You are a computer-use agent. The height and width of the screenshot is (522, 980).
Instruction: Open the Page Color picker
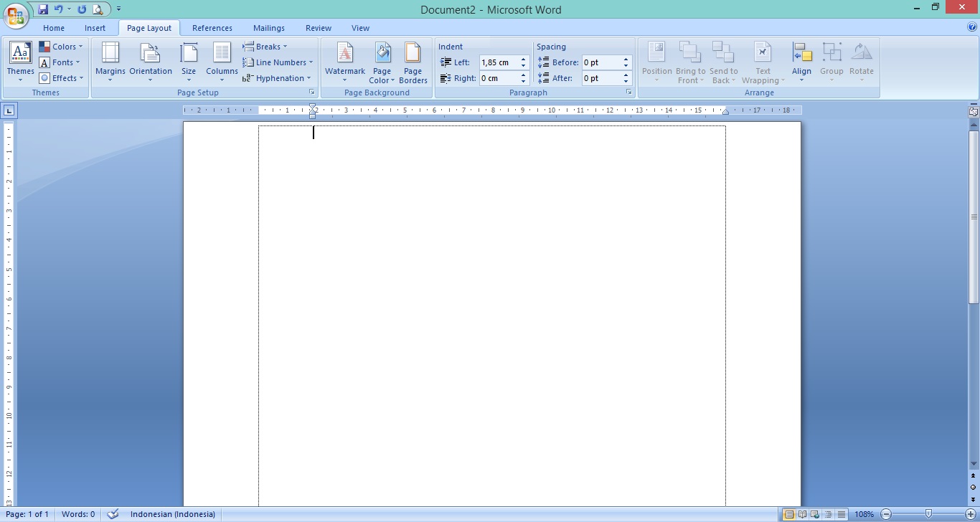[382, 62]
